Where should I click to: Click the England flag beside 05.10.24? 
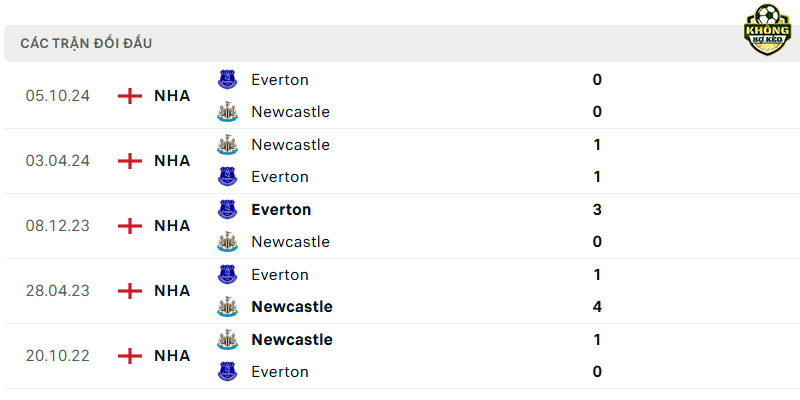(130, 96)
